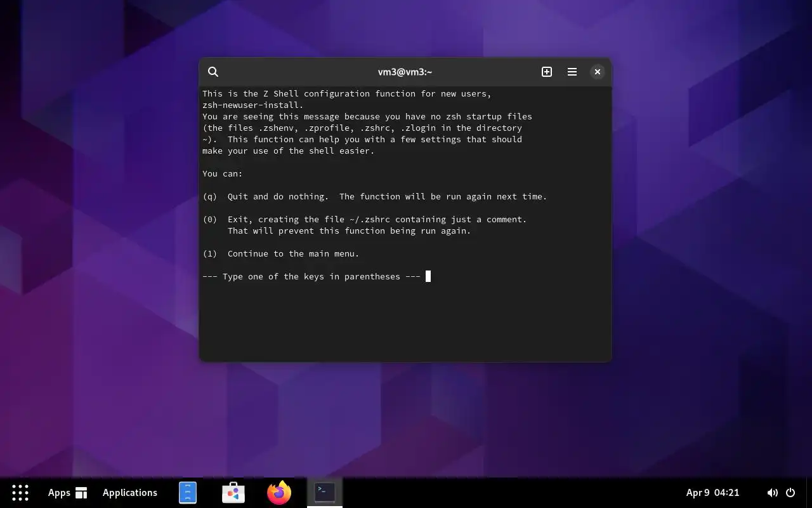Viewport: 812px width, 508px height.
Task: Open the volume icon in tray
Action: (x=772, y=493)
